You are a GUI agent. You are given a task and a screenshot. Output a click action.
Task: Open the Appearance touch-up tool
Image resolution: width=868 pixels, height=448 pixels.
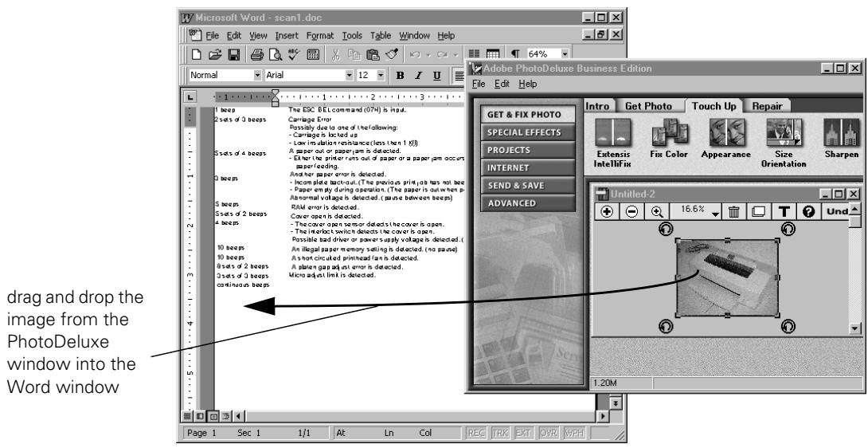(726, 132)
